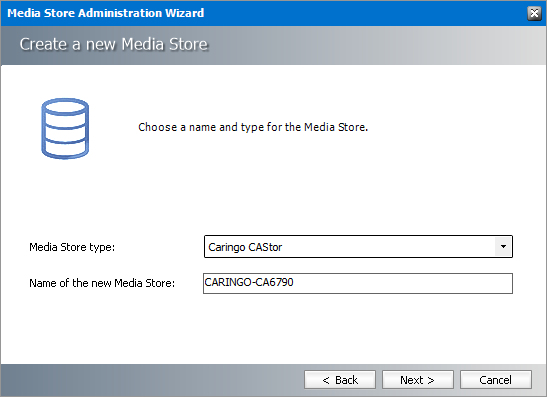The image size is (547, 397).
Task: Focus the new Media Store name field
Action: coord(358,283)
